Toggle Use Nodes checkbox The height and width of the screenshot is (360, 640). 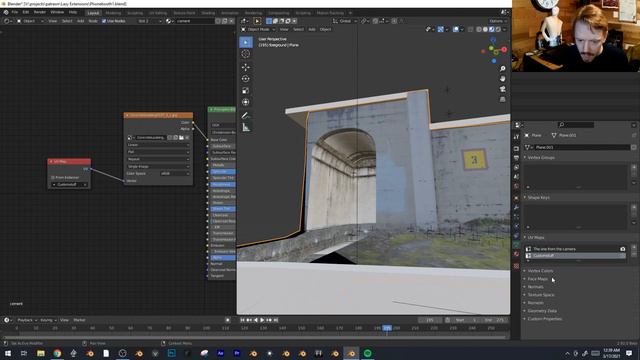[x=104, y=21]
